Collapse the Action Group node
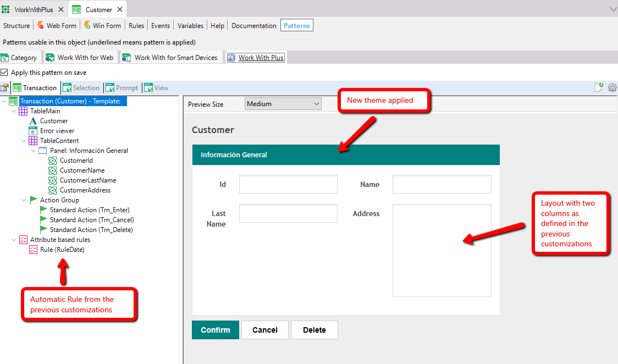This screenshot has height=364, width=618. (24, 200)
